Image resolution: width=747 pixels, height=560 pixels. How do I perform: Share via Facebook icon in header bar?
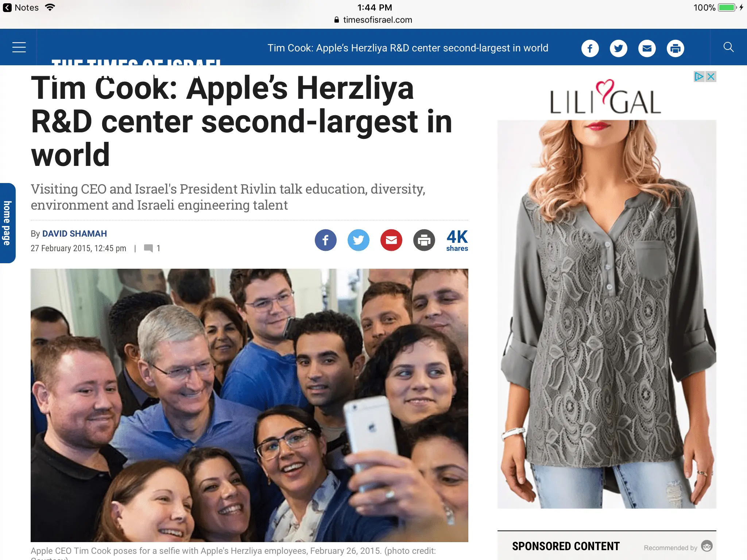tap(590, 48)
